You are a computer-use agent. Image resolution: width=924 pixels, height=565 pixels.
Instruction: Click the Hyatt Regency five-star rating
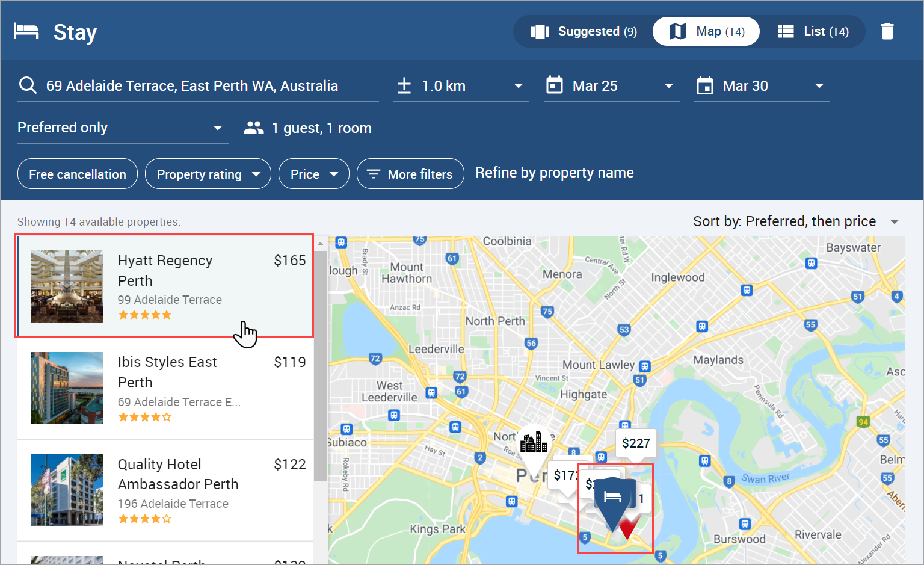click(145, 315)
